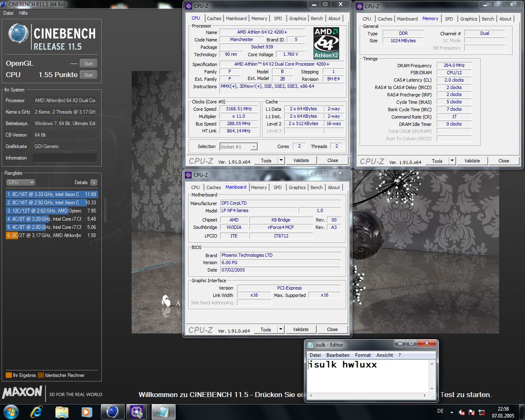Select About tab in Memory CPU-Z window
The image size is (525, 420).
(x=505, y=19)
